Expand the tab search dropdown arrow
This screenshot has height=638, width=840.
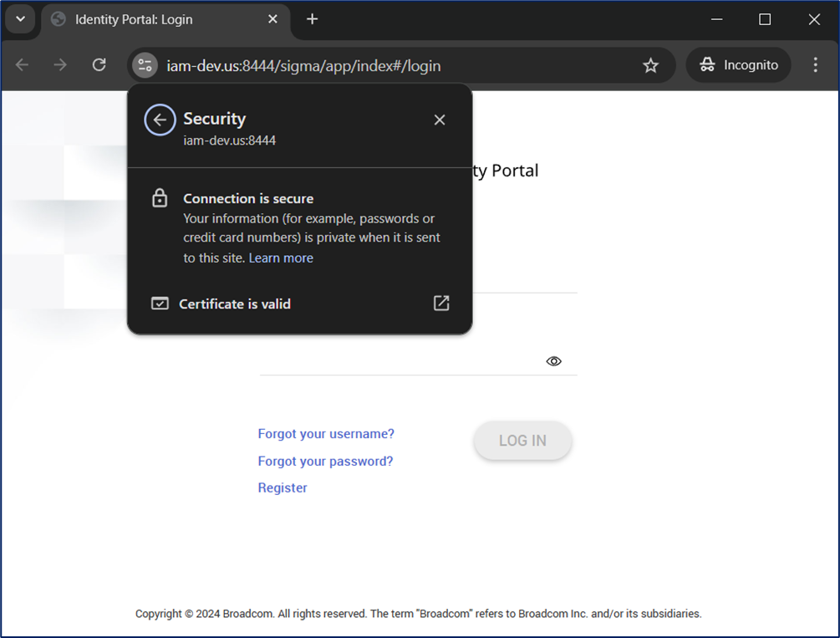click(x=20, y=19)
